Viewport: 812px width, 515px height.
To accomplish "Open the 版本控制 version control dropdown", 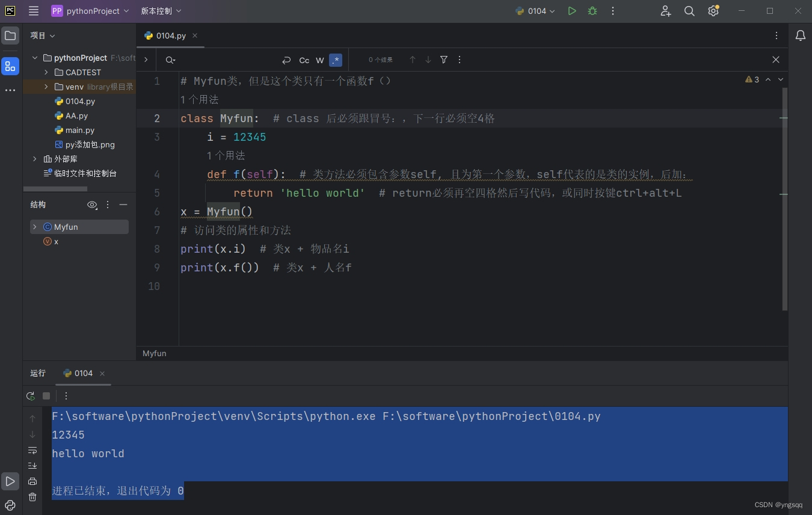I will (161, 11).
